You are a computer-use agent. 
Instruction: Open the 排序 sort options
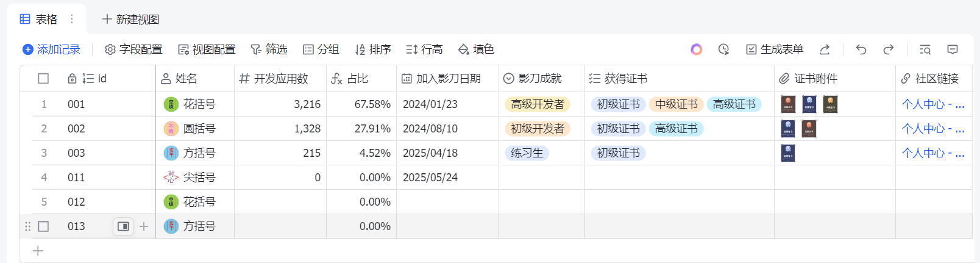(372, 49)
